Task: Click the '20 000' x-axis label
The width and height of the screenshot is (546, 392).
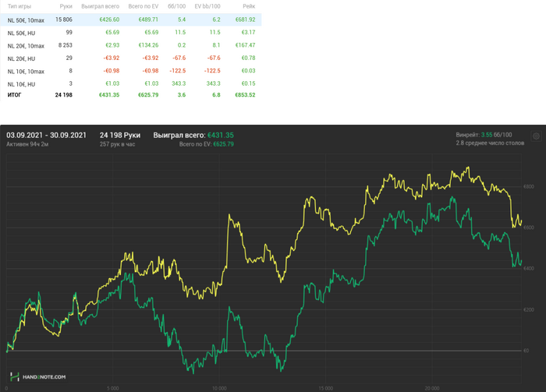Action: click(432, 388)
